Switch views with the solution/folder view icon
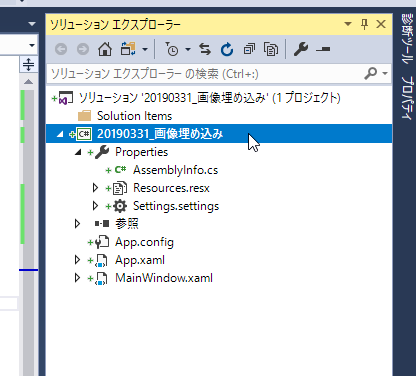The image size is (416, 376). 128,49
